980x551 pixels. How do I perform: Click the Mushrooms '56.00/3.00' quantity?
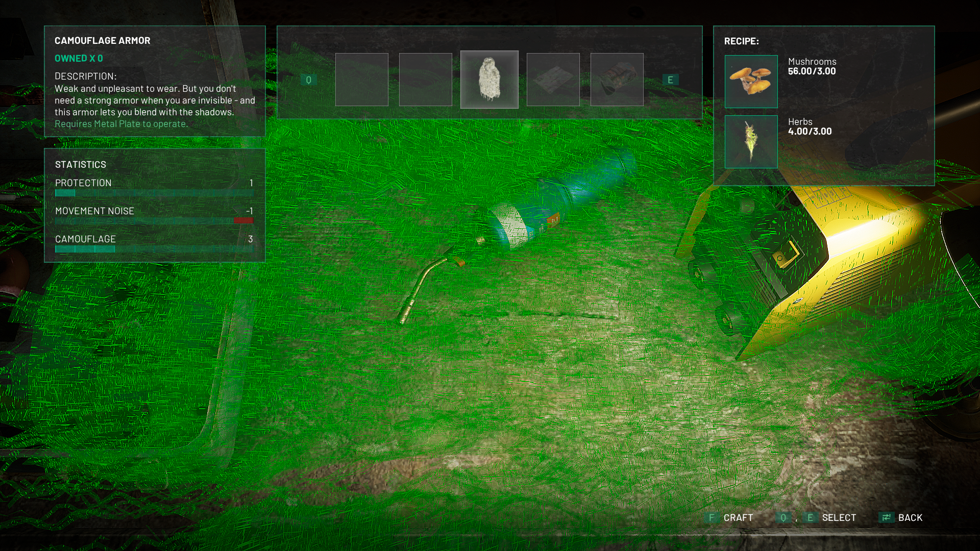(x=812, y=71)
